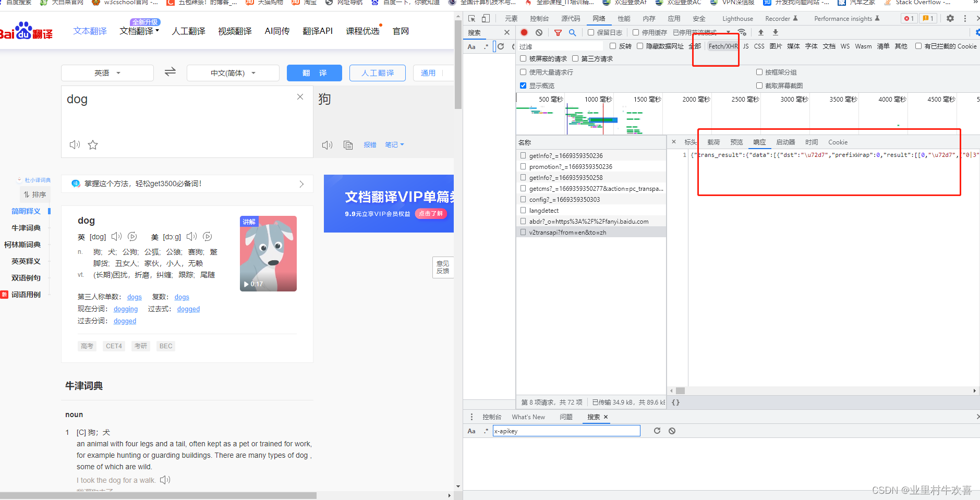Image resolution: width=980 pixels, height=500 pixels.
Task: Copy the translation result
Action: 348,145
